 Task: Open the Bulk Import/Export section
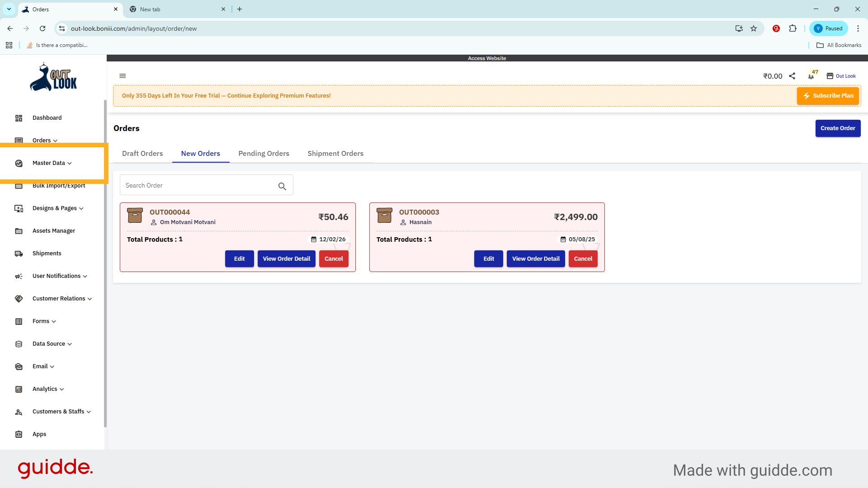[59, 185]
